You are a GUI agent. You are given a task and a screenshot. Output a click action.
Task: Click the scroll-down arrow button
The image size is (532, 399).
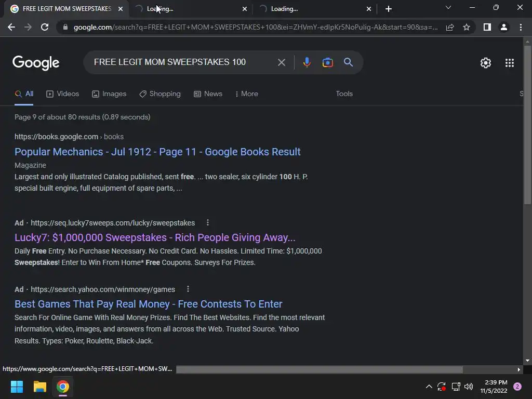tap(527, 361)
